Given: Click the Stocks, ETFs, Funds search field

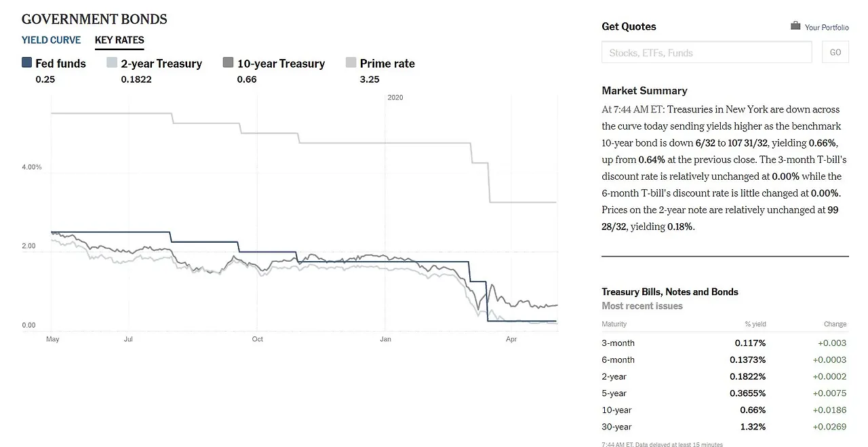Looking at the screenshot, I should (707, 52).
